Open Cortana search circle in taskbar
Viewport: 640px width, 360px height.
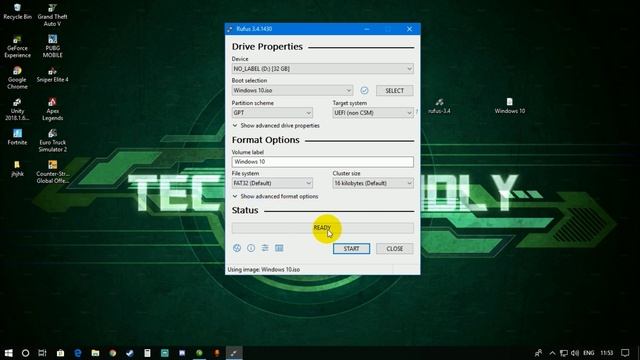click(x=25, y=353)
